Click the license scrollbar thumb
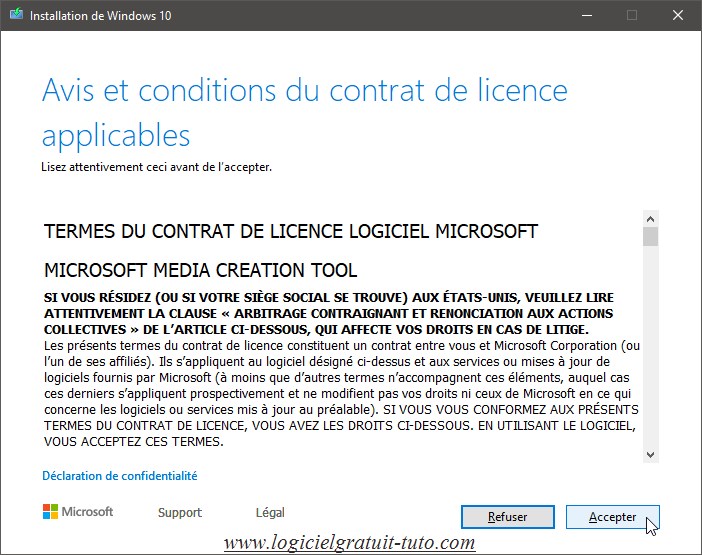This screenshot has height=555, width=702. (651, 236)
